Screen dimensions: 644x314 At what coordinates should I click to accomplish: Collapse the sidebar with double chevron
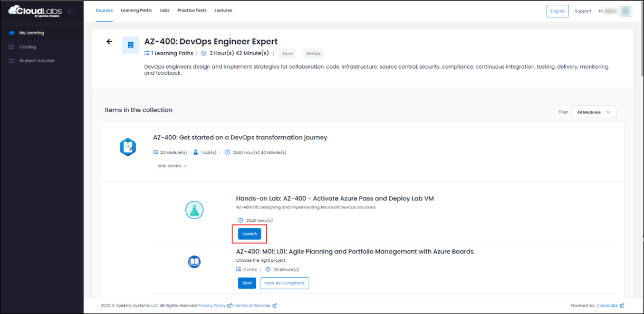[70, 11]
